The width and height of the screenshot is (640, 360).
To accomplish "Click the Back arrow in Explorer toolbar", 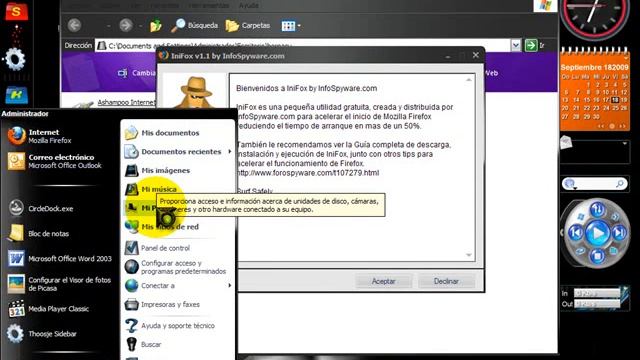I will coord(74,25).
